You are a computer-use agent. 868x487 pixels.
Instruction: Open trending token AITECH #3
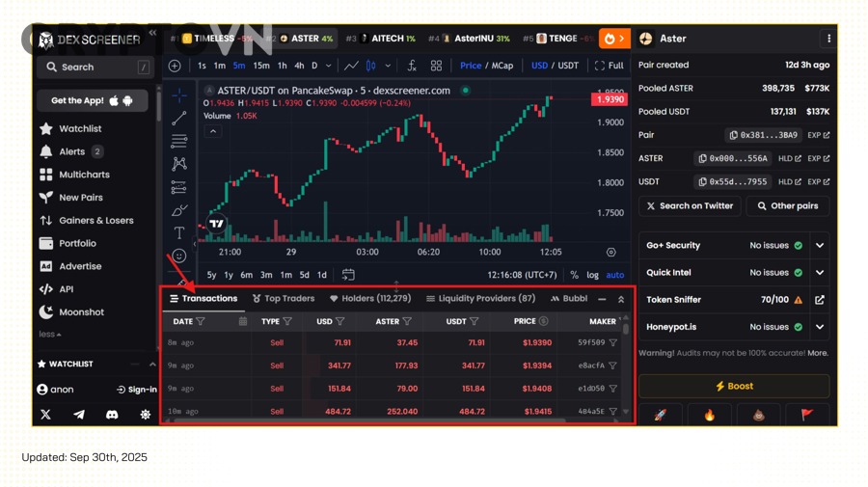coord(380,39)
